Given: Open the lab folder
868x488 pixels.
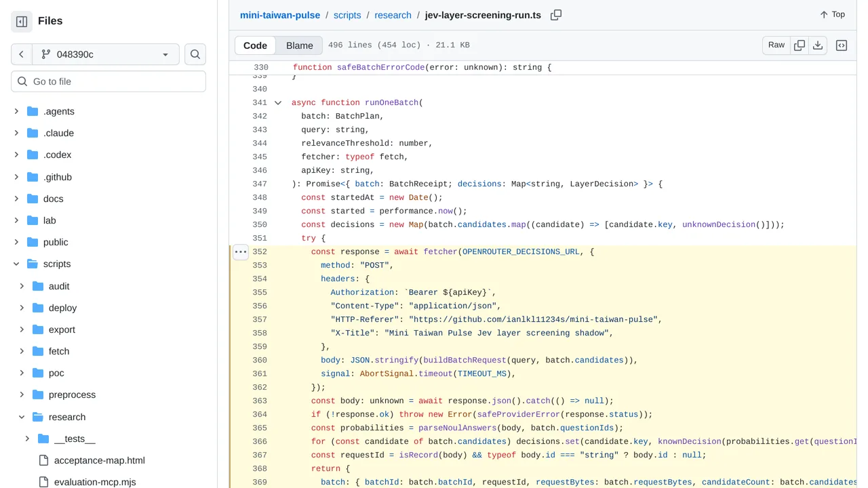Looking at the screenshot, I should click(x=50, y=220).
